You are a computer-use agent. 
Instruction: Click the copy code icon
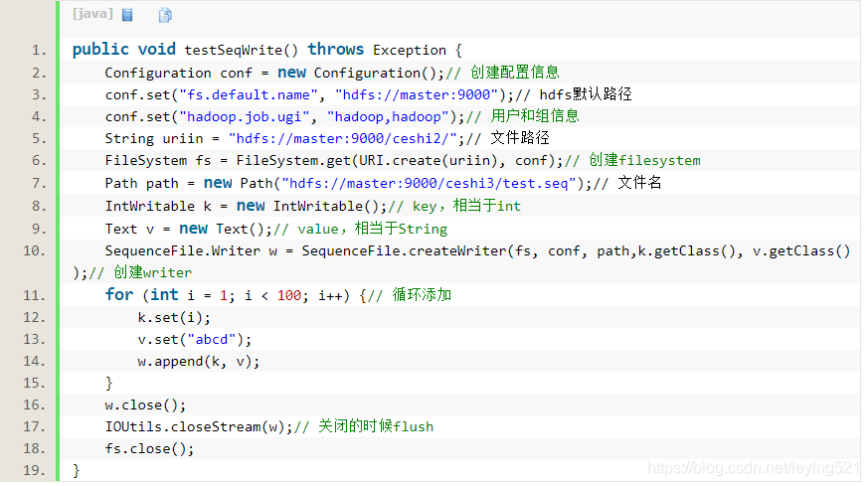click(165, 16)
